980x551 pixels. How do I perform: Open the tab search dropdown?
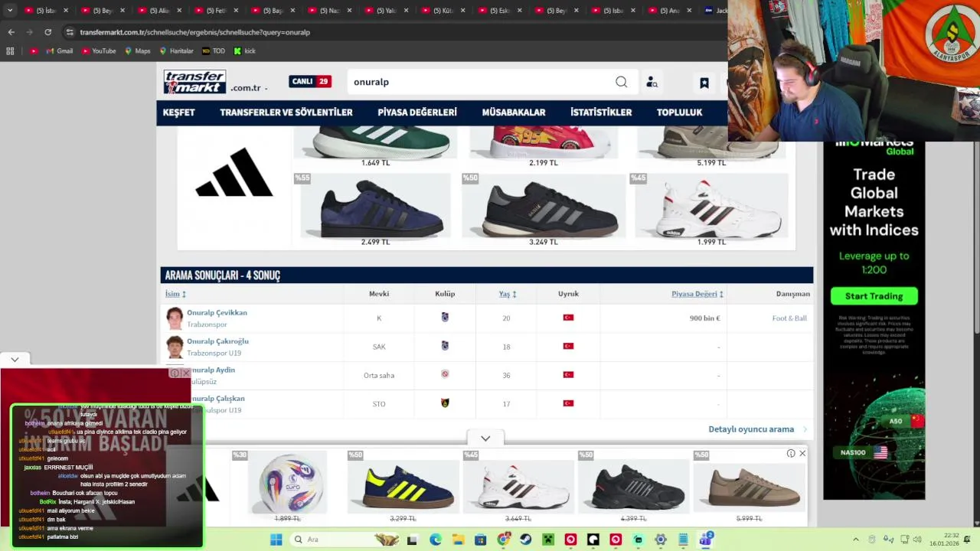(10, 11)
